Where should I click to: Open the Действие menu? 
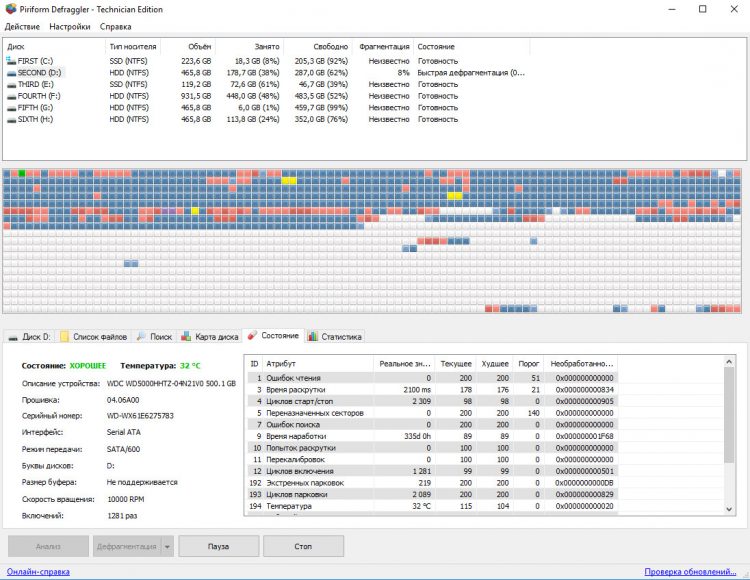click(22, 26)
